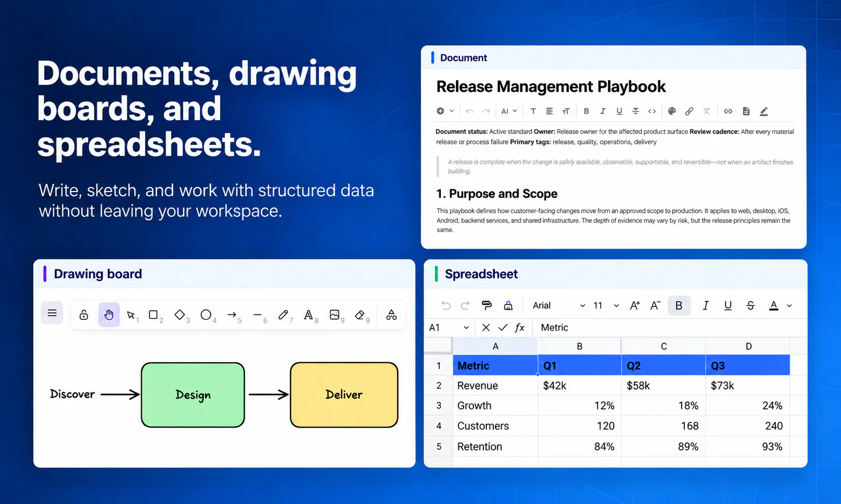This screenshot has height=504, width=841.
Task: Click the green Design box
Action: point(193,395)
